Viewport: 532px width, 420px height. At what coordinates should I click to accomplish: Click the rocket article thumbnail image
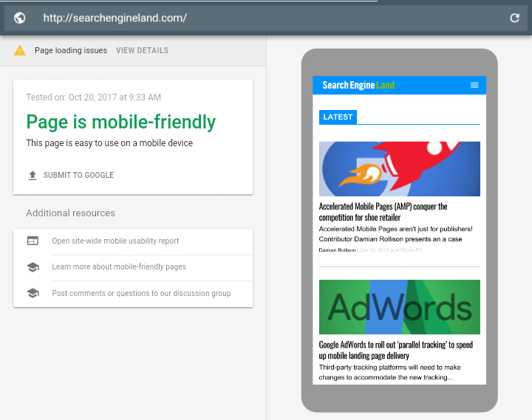(399, 169)
